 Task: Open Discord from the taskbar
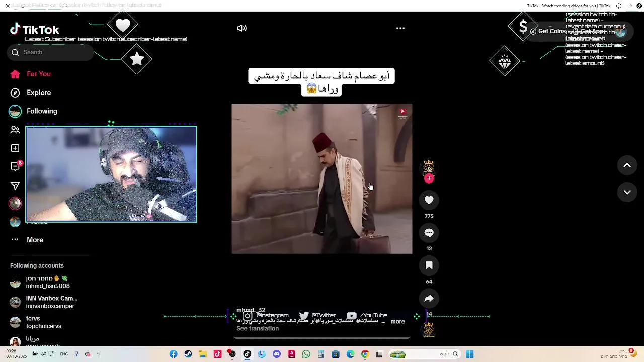pos(277,354)
